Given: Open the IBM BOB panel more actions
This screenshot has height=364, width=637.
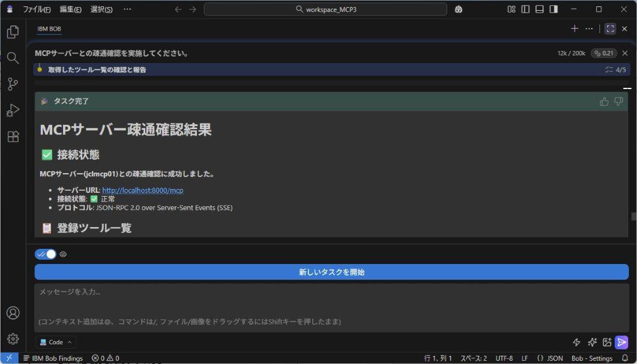Looking at the screenshot, I should tap(589, 29).
